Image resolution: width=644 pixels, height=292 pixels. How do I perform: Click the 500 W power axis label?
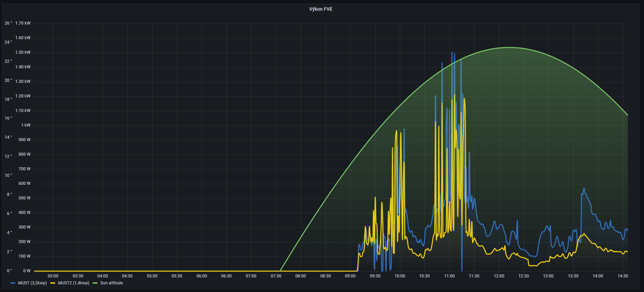24,198
